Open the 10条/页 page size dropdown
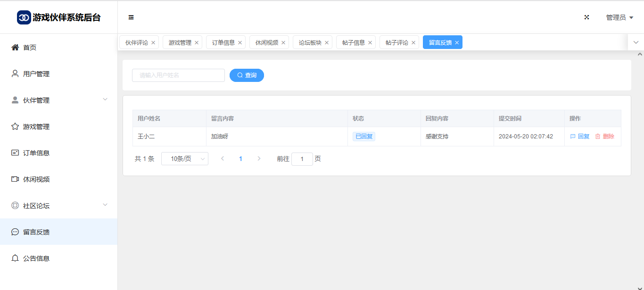The width and height of the screenshot is (644, 290). click(x=184, y=159)
